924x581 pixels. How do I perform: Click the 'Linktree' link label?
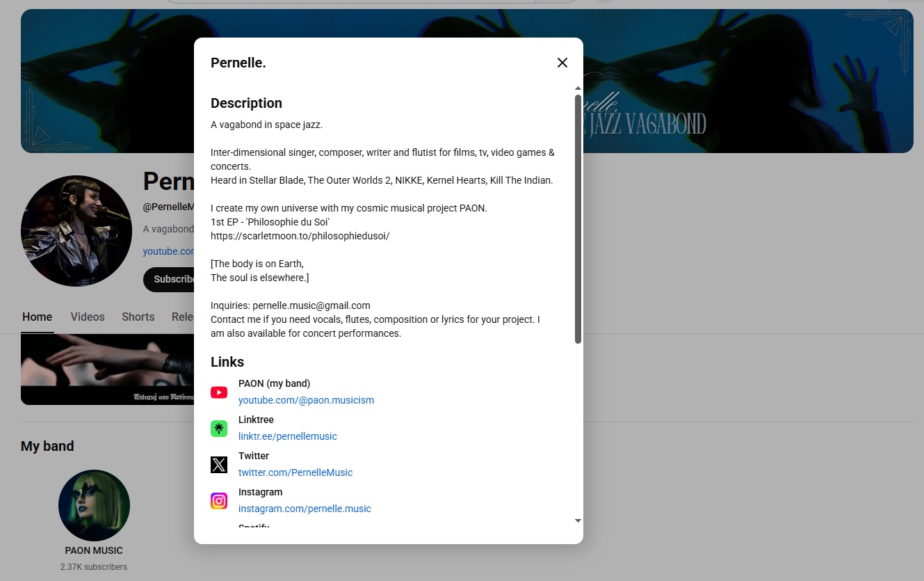[256, 420]
